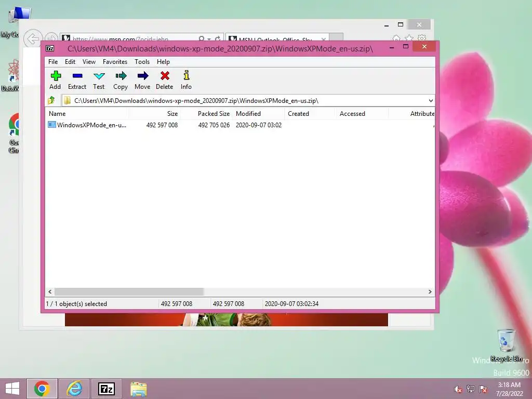
Task: Select the WindowsXPMode_en-u... file row
Action: (240, 125)
